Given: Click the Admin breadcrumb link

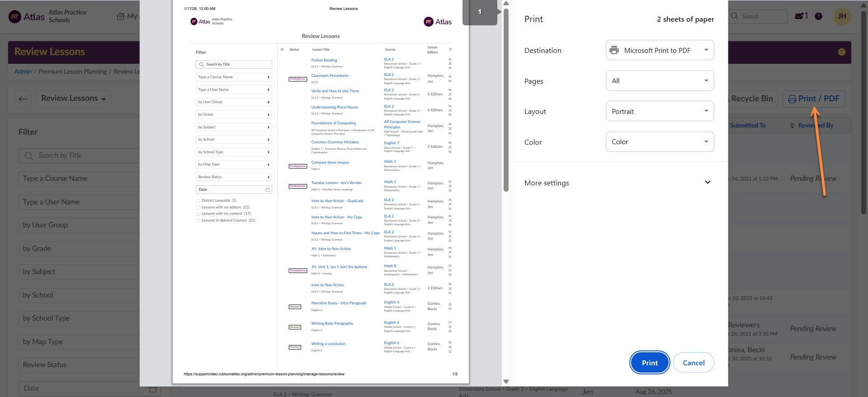Looking at the screenshot, I should [23, 71].
